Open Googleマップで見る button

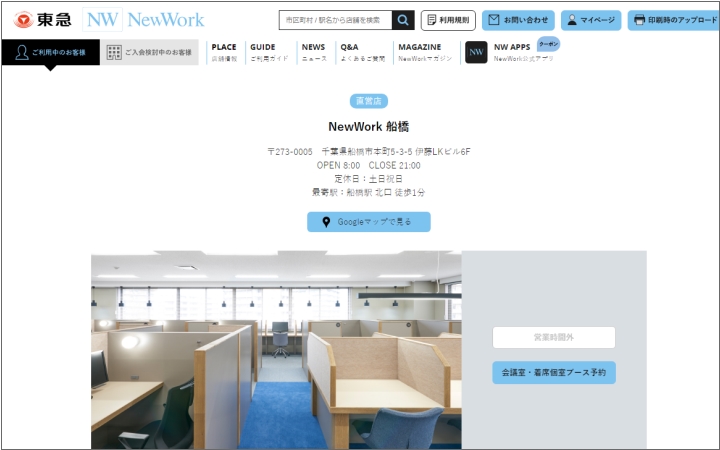(369, 222)
